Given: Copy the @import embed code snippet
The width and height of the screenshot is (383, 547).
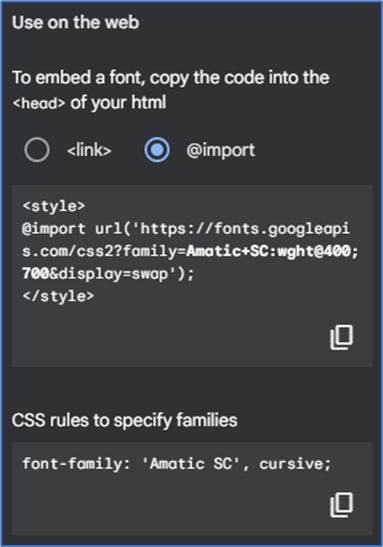Looking at the screenshot, I should [x=341, y=337].
